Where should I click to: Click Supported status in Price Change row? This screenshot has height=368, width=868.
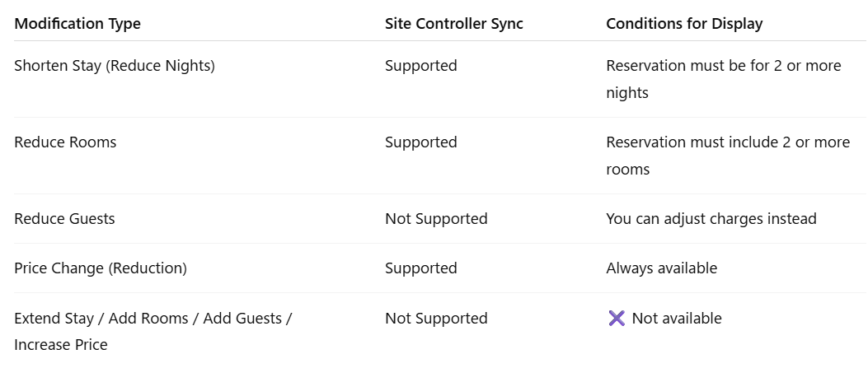pos(421,268)
